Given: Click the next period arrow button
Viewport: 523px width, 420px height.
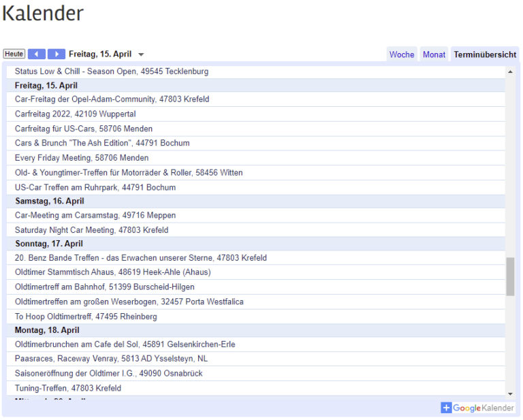Looking at the screenshot, I should 57,54.
